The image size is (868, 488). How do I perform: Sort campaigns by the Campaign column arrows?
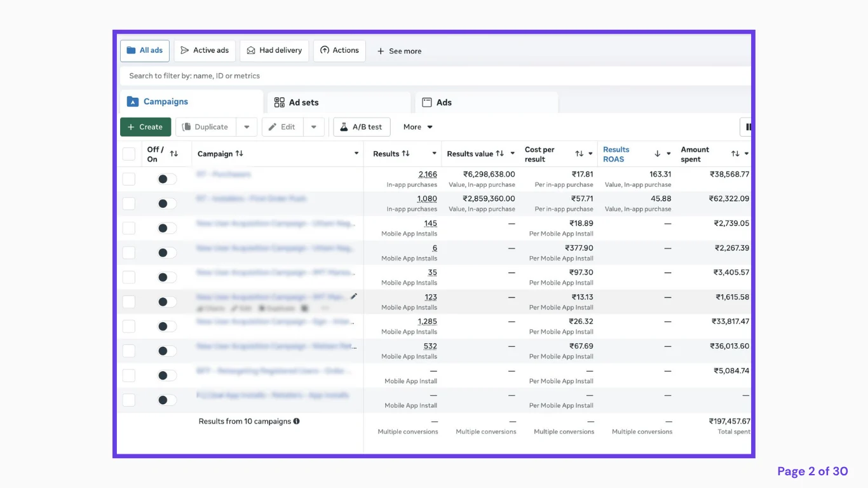click(x=240, y=154)
